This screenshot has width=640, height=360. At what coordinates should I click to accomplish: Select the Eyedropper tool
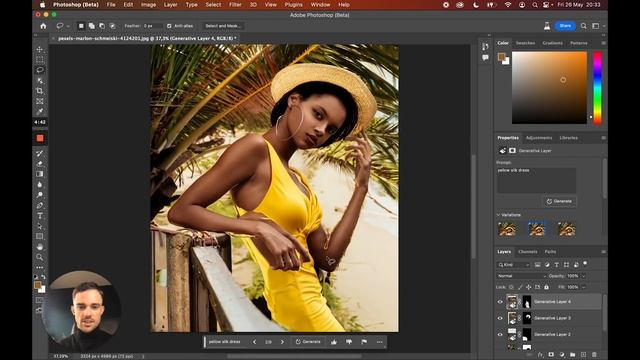coord(40,111)
